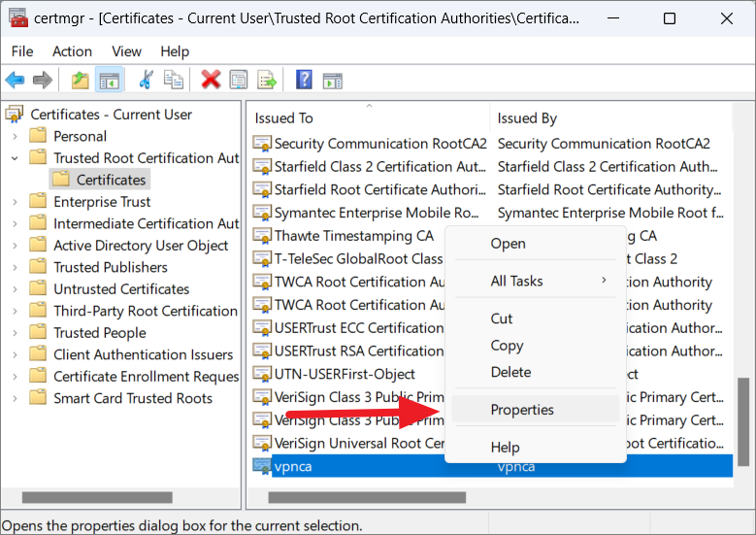Click the Export List toolbar icon
Image resolution: width=756 pixels, height=535 pixels.
[x=267, y=80]
